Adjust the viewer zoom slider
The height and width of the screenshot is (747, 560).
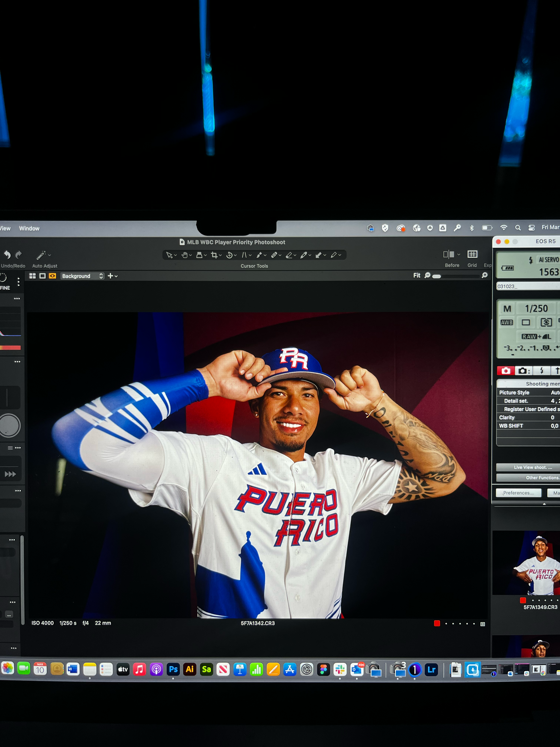pos(436,276)
